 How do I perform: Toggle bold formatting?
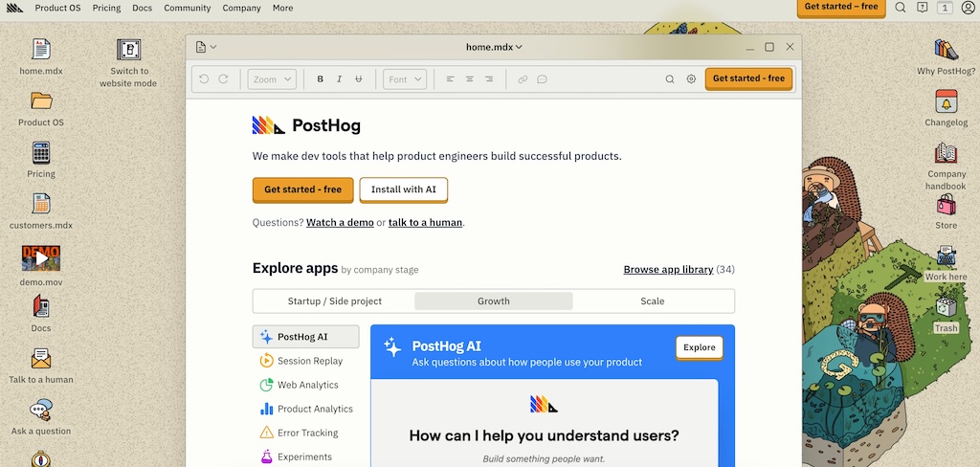tap(320, 79)
